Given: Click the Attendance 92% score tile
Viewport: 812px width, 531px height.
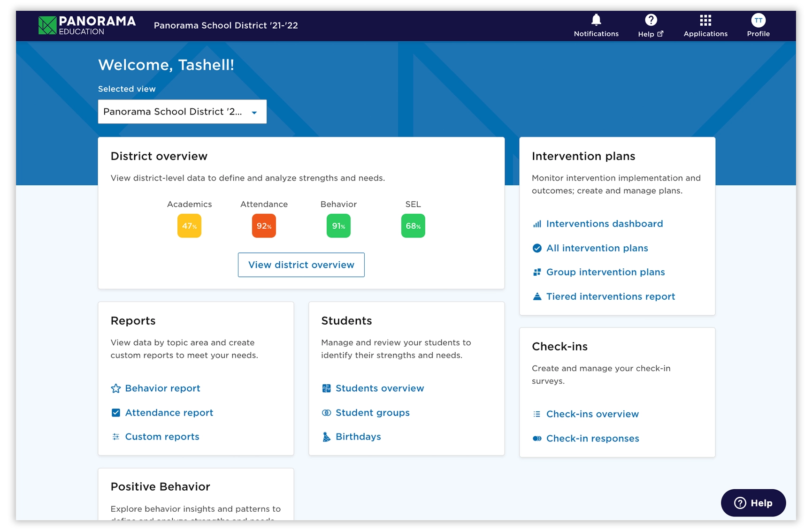Looking at the screenshot, I should (264, 226).
